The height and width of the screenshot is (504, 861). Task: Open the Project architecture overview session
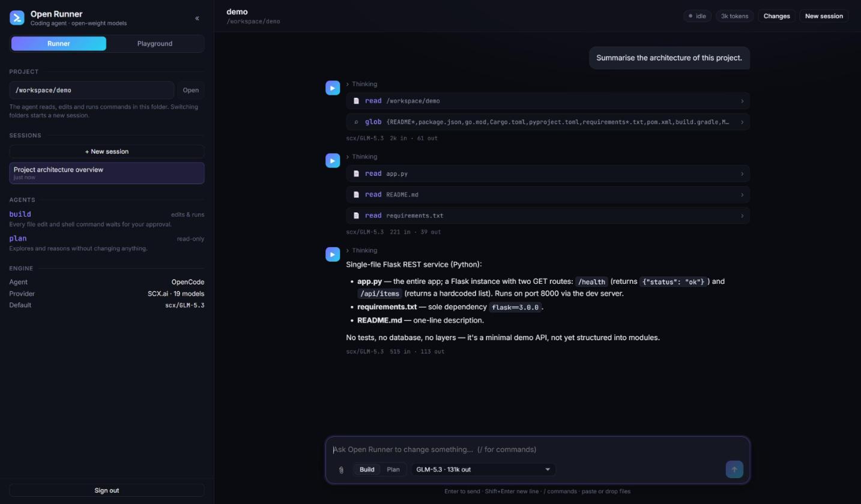click(x=107, y=173)
